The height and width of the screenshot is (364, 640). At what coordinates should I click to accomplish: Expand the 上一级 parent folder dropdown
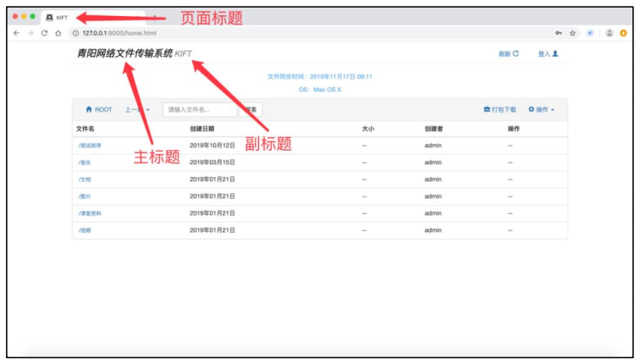(137, 110)
